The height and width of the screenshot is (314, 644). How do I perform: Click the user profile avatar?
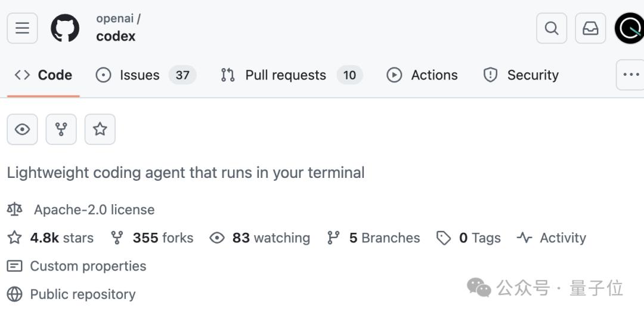coord(630,28)
